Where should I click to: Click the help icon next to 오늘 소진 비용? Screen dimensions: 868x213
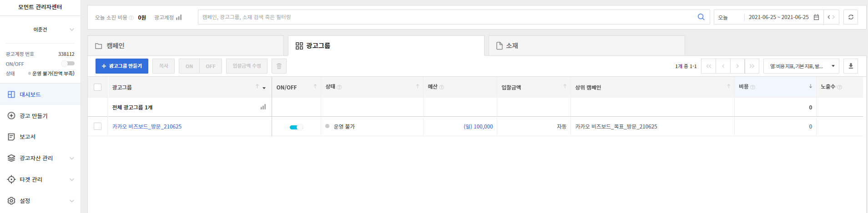tap(131, 18)
